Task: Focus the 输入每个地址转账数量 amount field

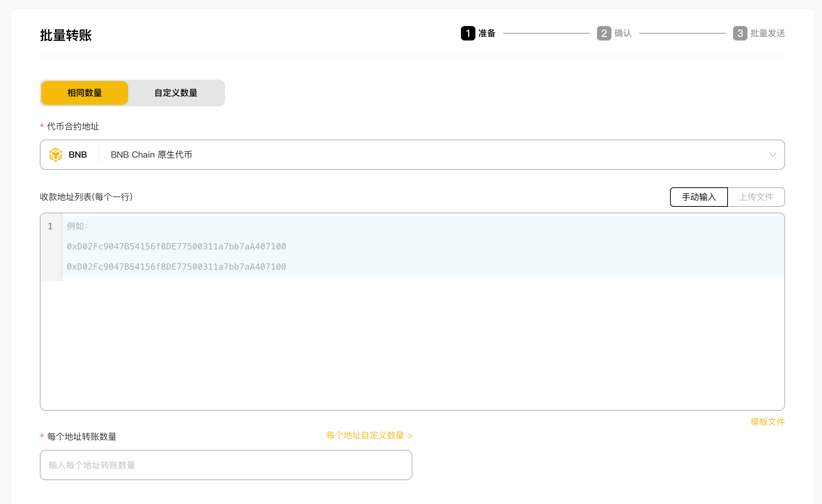Action: click(x=226, y=465)
